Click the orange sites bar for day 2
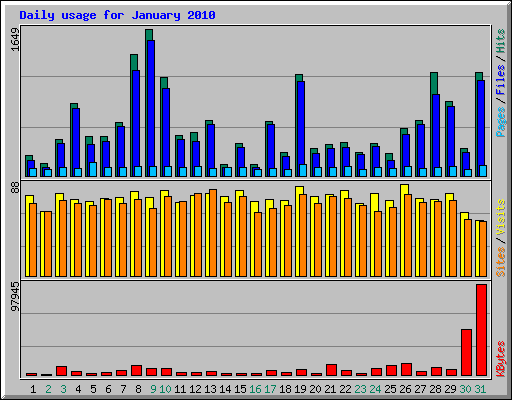 [x=48, y=244]
